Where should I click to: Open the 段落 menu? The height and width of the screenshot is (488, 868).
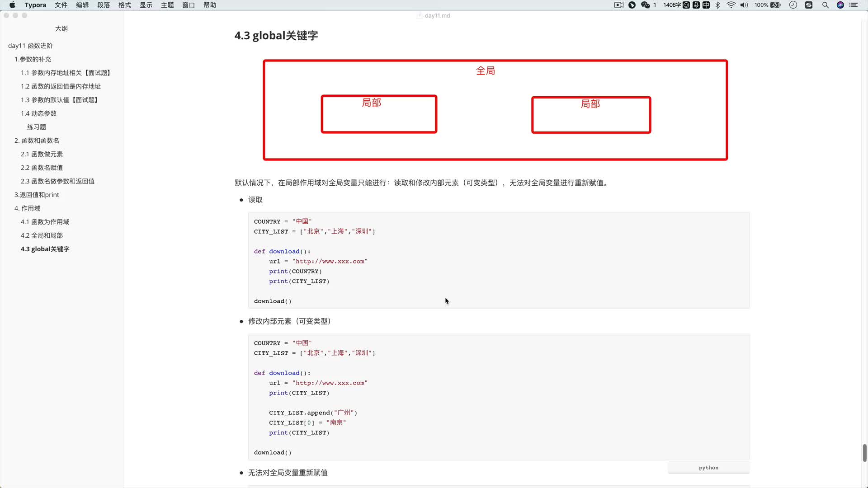[104, 5]
